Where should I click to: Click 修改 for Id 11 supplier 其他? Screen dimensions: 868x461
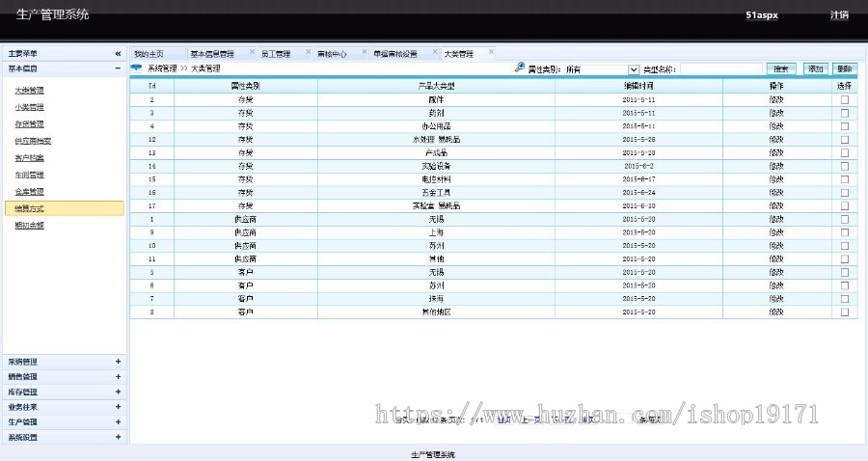pos(776,259)
